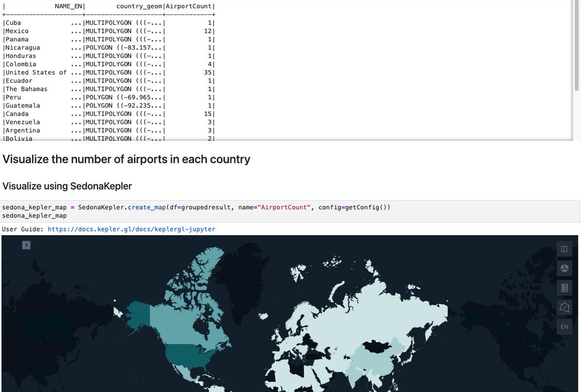Expand the Kepler side panel arrow
This screenshot has height=392, width=585.
pyautogui.click(x=26, y=245)
